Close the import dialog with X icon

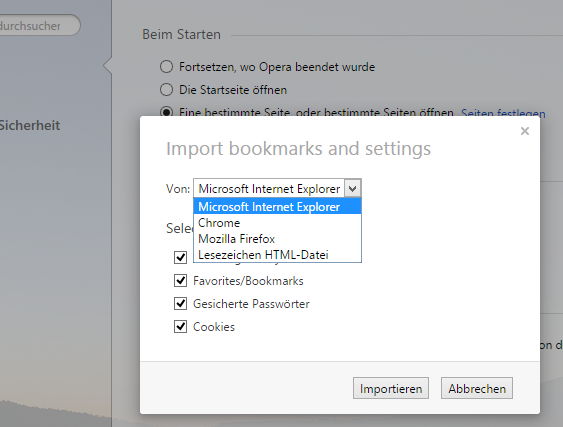click(525, 131)
